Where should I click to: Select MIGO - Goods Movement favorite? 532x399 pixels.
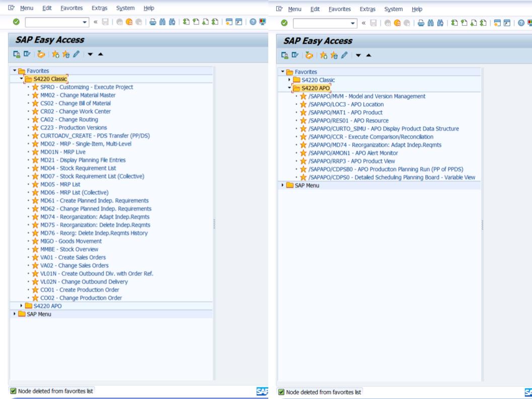coord(71,241)
